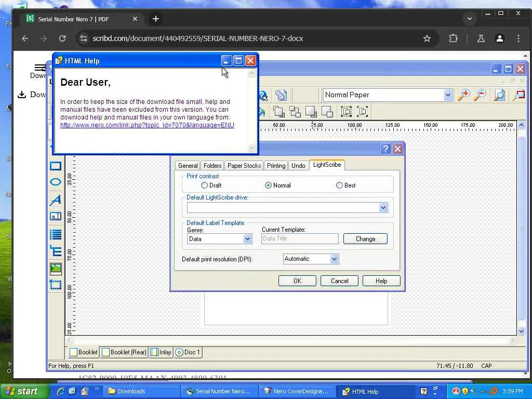Select the Directory tree tool icon
The width and height of the screenshot is (532, 399).
[56, 251]
